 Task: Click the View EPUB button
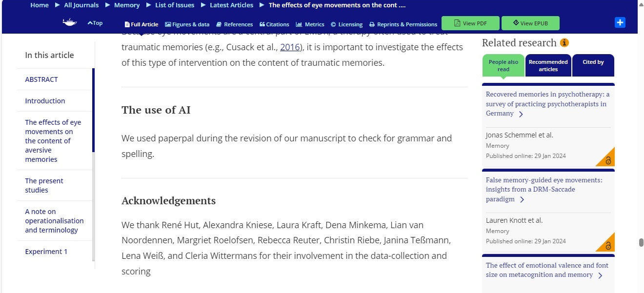530,23
